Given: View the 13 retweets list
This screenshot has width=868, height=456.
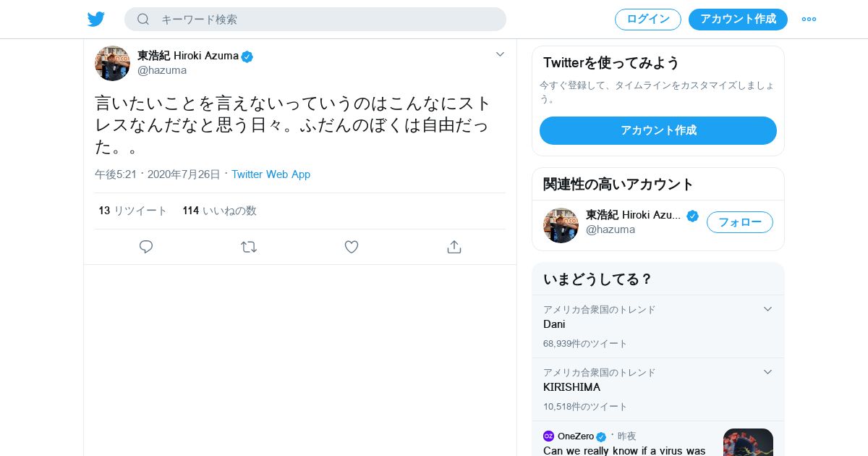Looking at the screenshot, I should pyautogui.click(x=133, y=211).
